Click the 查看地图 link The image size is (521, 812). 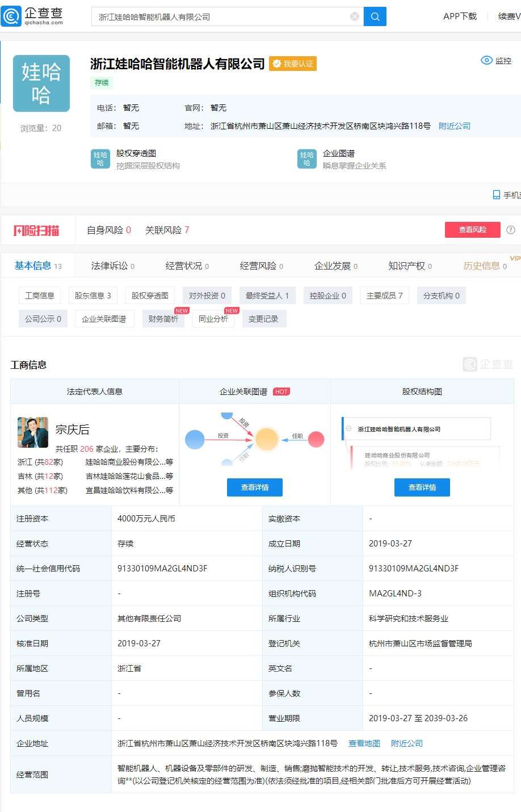[364, 743]
